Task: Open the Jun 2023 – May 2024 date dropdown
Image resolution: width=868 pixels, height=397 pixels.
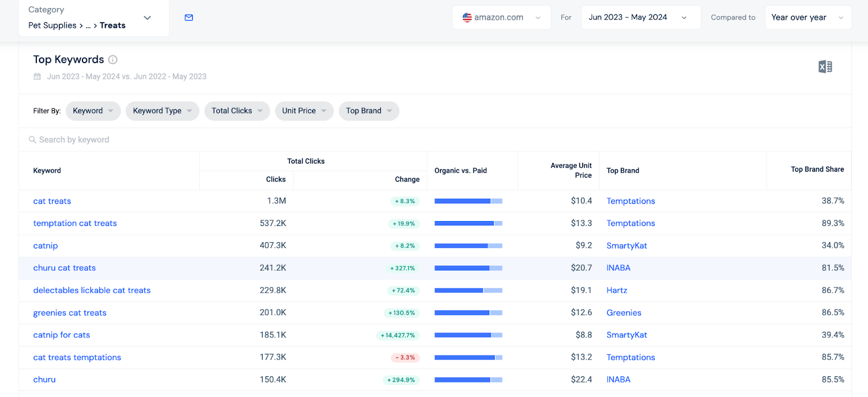Action: pyautogui.click(x=640, y=17)
